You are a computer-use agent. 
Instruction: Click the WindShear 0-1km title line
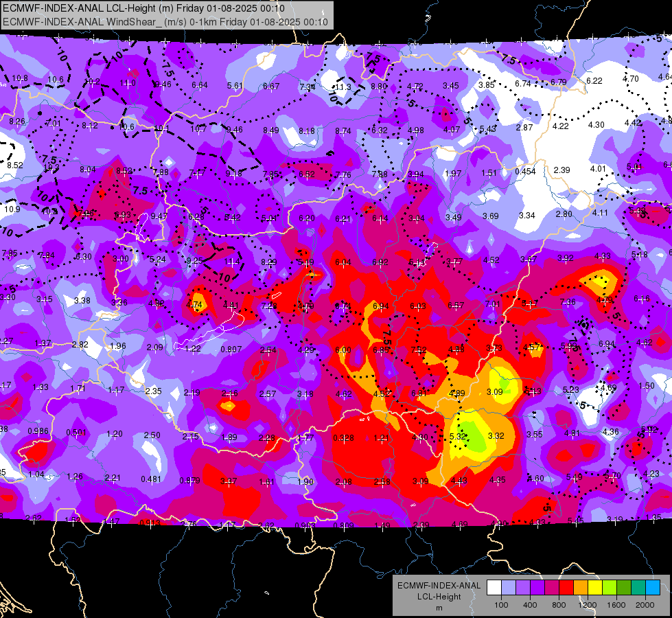coord(165,22)
